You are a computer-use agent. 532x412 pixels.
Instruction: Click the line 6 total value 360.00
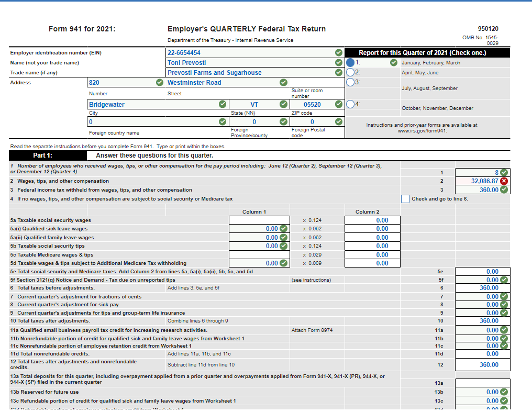tap(482, 287)
